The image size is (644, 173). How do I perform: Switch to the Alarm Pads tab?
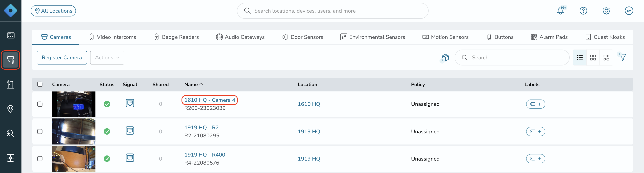point(549,37)
